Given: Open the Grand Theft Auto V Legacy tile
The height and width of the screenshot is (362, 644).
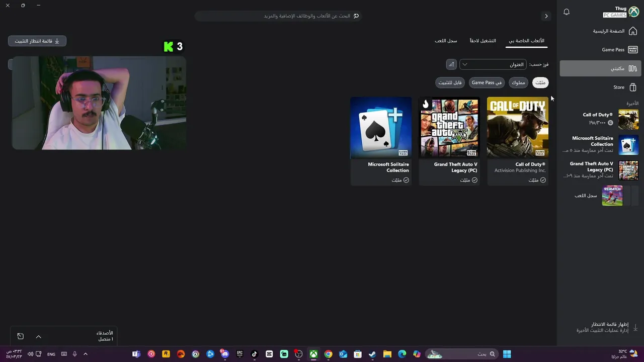Looking at the screenshot, I should tap(449, 141).
